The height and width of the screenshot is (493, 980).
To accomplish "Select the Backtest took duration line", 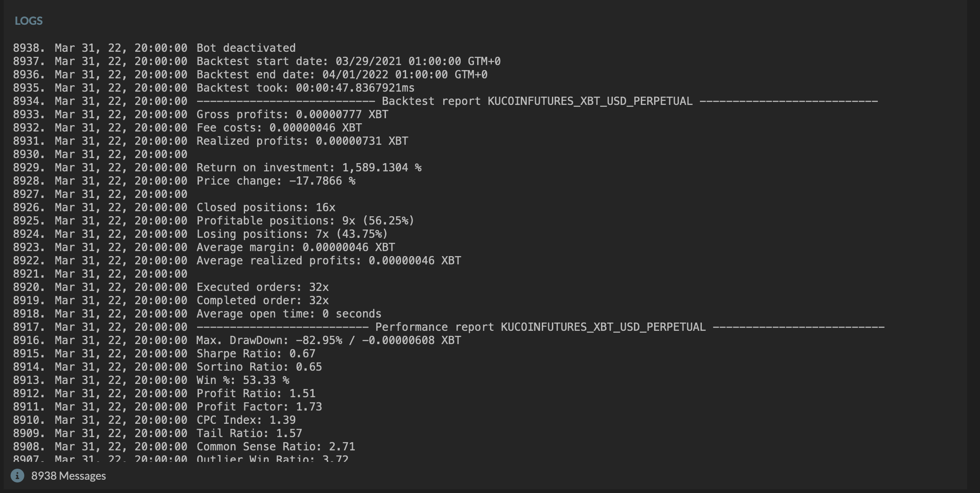I will coord(214,88).
